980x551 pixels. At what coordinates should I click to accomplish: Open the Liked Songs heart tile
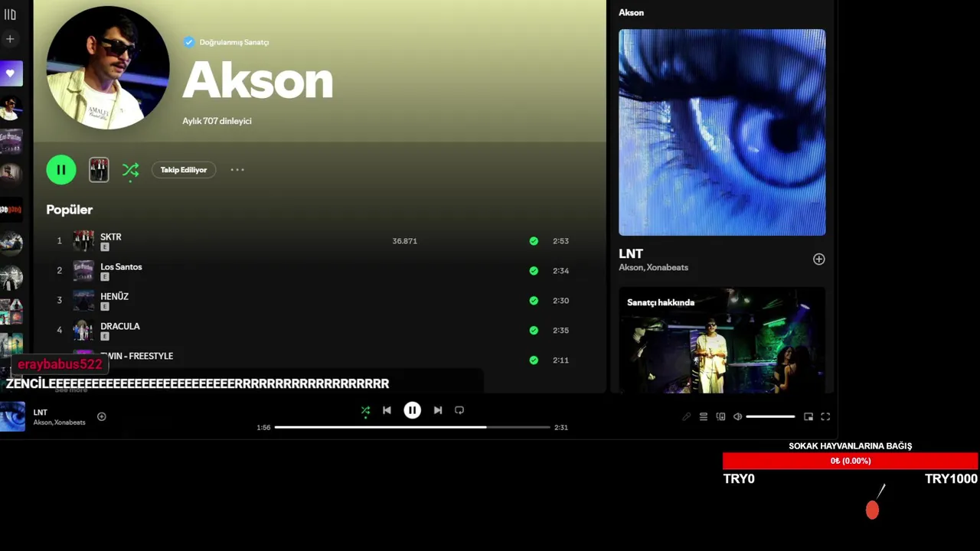[11, 73]
